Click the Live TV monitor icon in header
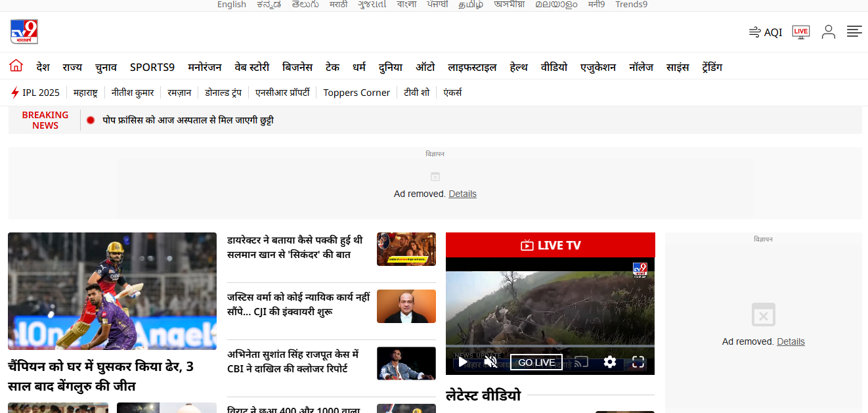The width and height of the screenshot is (868, 413). pyautogui.click(x=800, y=32)
